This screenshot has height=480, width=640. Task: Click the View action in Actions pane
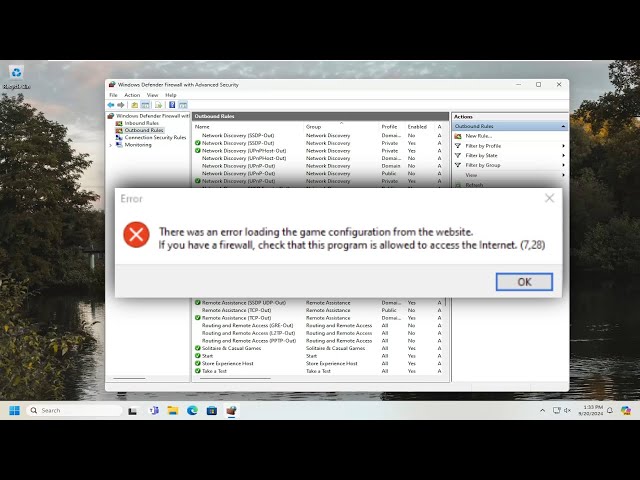pos(471,175)
